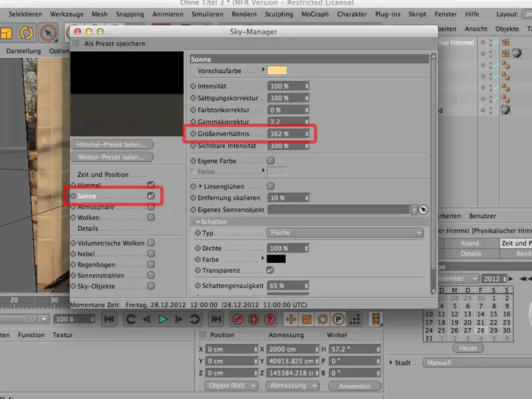Click Himmel-Preset laden button
The image size is (532, 399).
112,144
